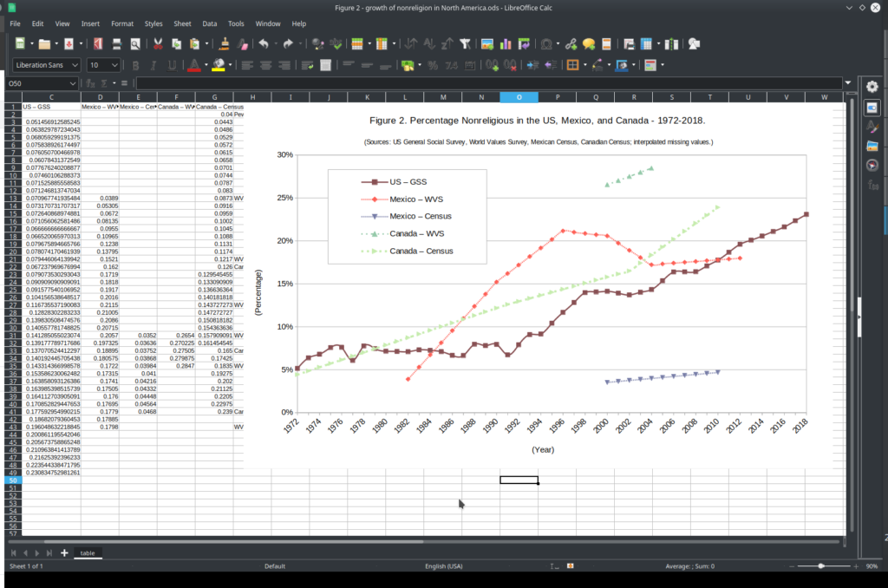Define the print area
The image size is (888, 588).
coord(629,44)
